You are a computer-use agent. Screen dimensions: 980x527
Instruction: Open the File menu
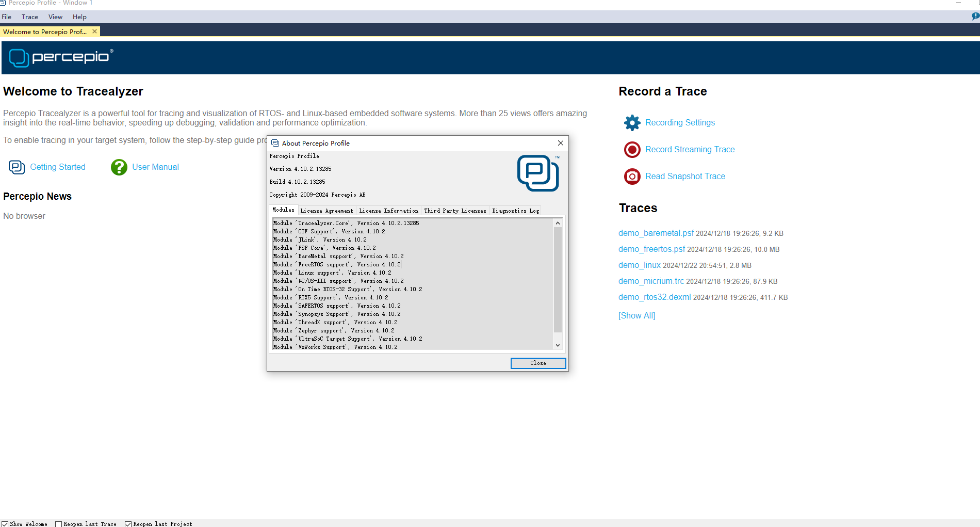click(x=7, y=17)
